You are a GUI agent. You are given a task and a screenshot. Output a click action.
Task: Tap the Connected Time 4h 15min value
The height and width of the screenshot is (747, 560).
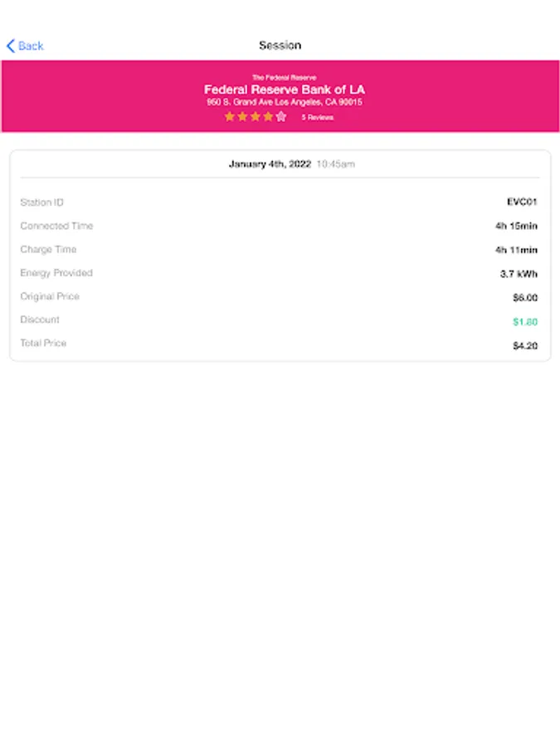click(x=516, y=226)
